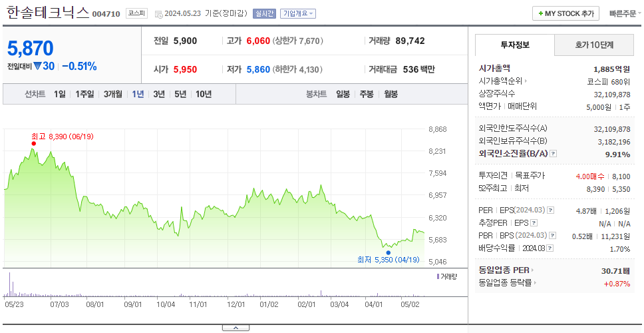Switch to the 호가10단계 tab
644x333 pixels.
594,45
